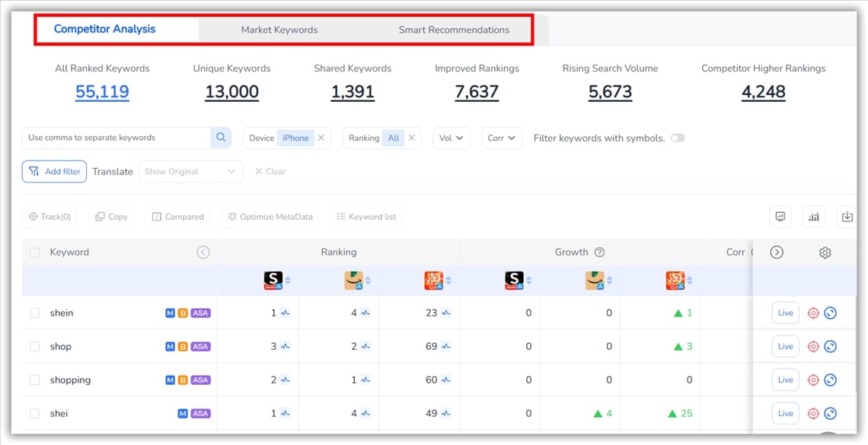Toggle Filter keywords with symbols switch
Screen dimensions: 868x445
coord(677,138)
